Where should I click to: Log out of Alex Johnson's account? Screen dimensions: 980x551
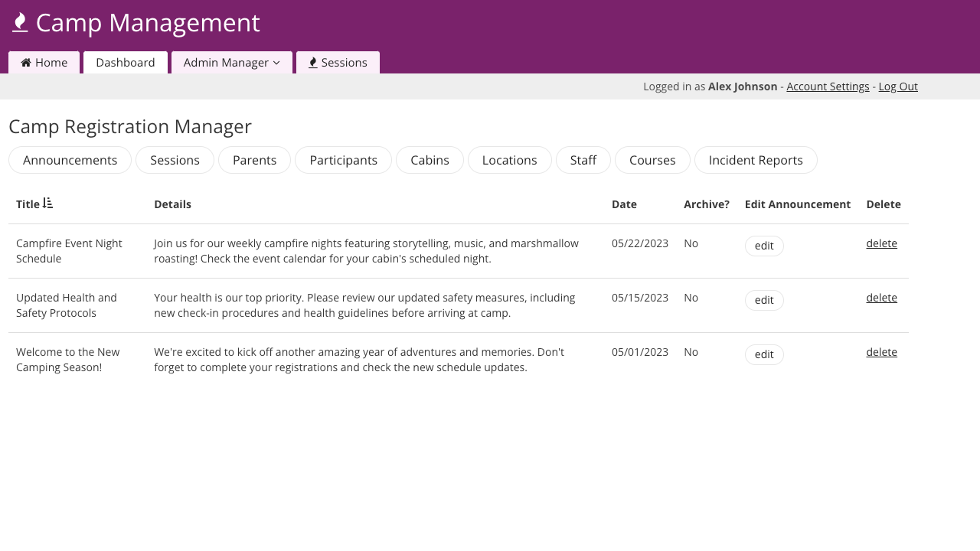(898, 86)
